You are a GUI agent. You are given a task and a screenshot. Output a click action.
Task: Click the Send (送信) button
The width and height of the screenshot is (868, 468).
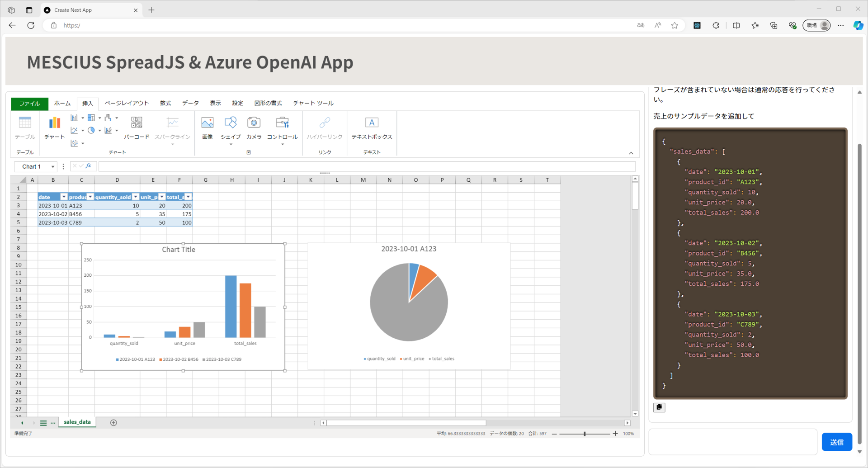point(837,442)
